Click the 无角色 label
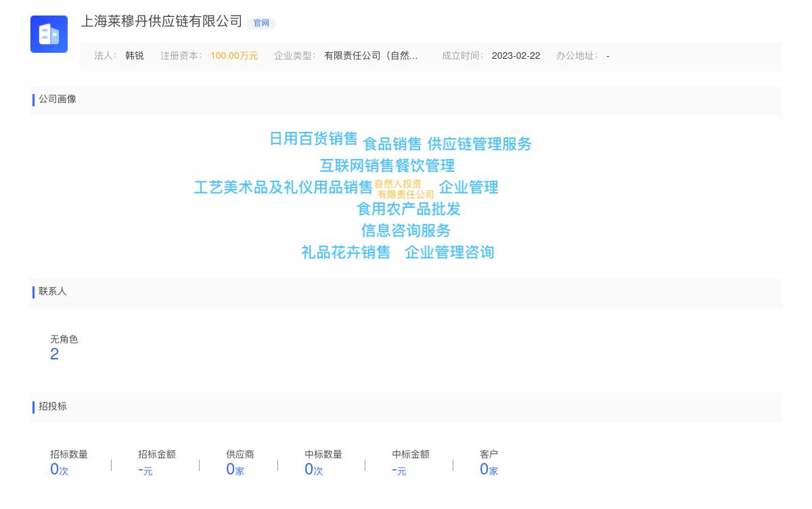This screenshot has height=509, width=812. point(64,340)
